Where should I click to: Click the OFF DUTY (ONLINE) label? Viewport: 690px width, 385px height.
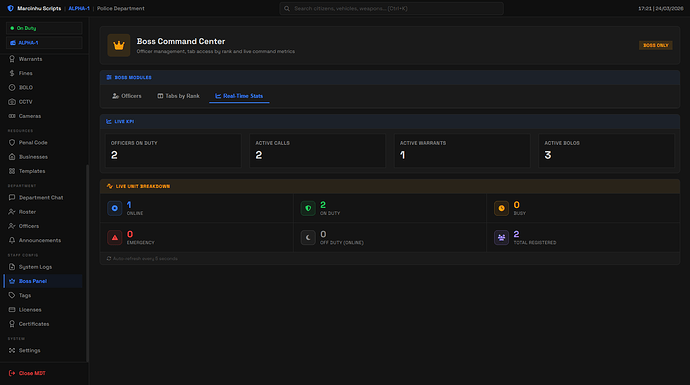(341, 242)
